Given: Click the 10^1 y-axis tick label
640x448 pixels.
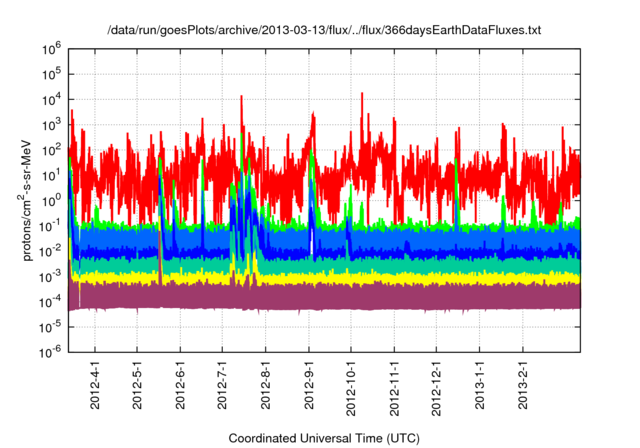Looking at the screenshot, I should pos(51,176).
